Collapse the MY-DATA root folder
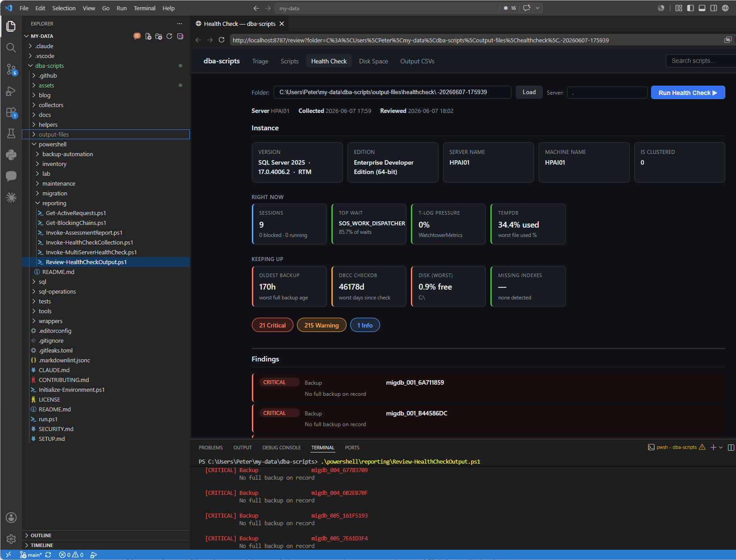 (x=26, y=36)
